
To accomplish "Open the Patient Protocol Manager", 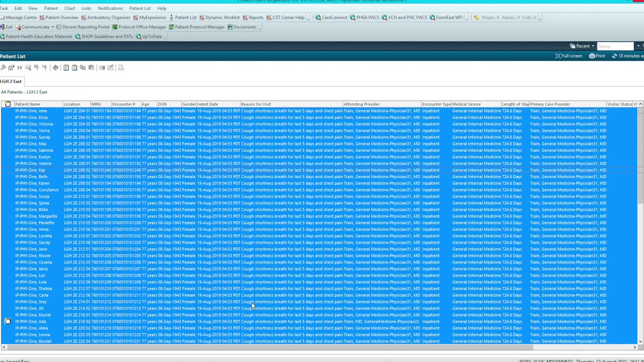I will [x=197, y=27].
